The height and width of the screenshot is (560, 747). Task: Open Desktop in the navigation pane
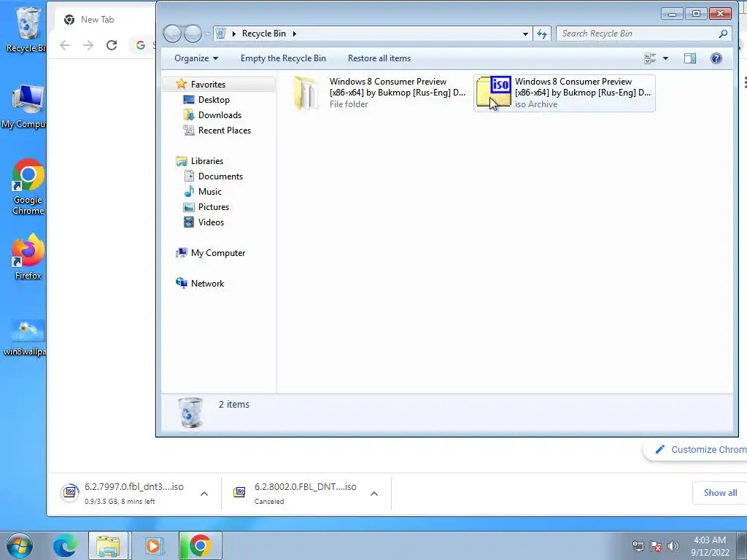[x=214, y=99]
